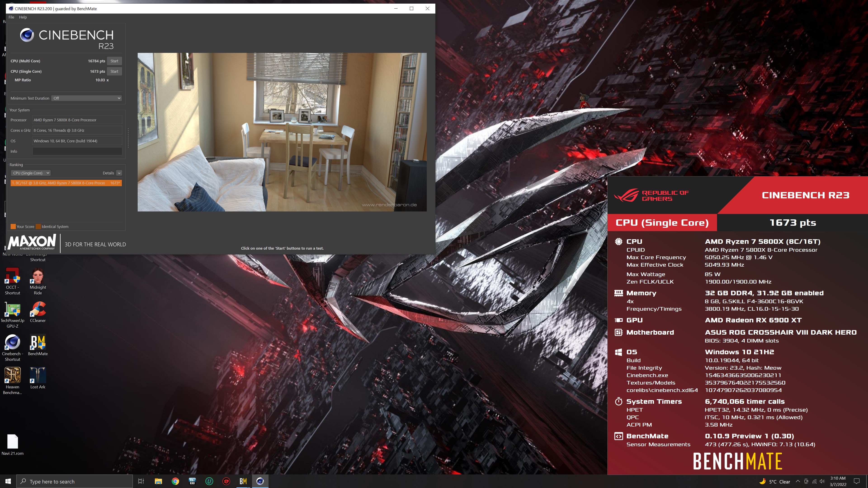Click AMD Ryzen 7 5800X (8C/16T) text
The height and width of the screenshot is (488, 868).
(x=762, y=242)
